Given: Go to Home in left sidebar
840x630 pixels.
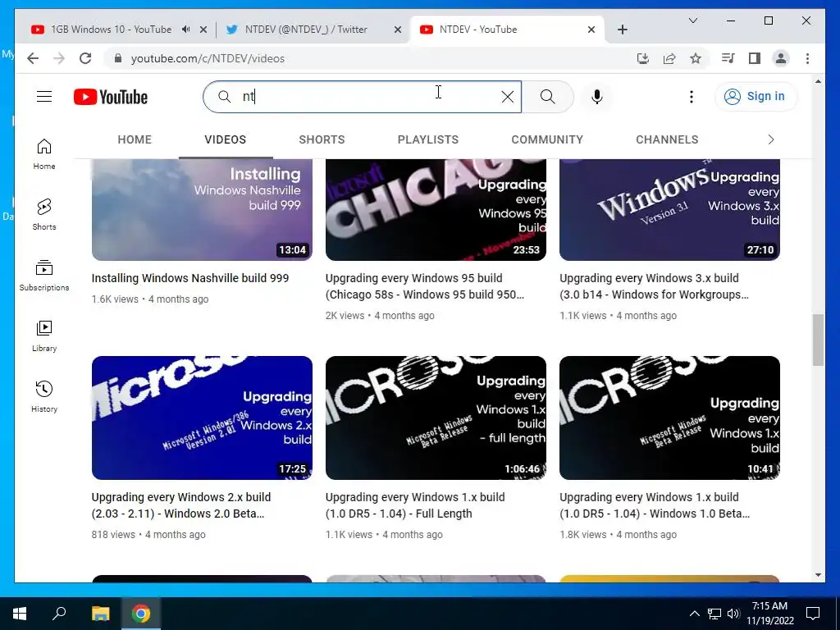Looking at the screenshot, I should point(44,154).
